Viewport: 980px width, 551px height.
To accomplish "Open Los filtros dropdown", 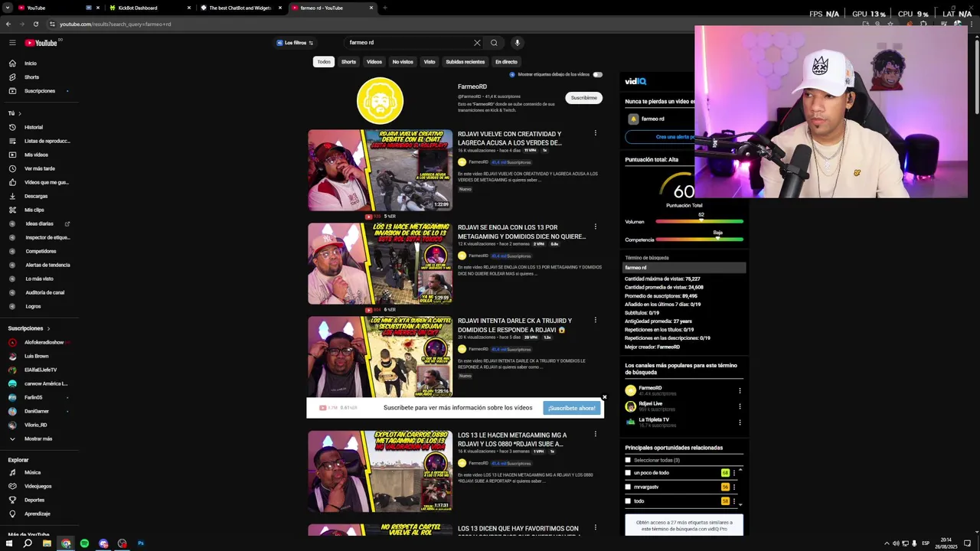I will (x=295, y=43).
